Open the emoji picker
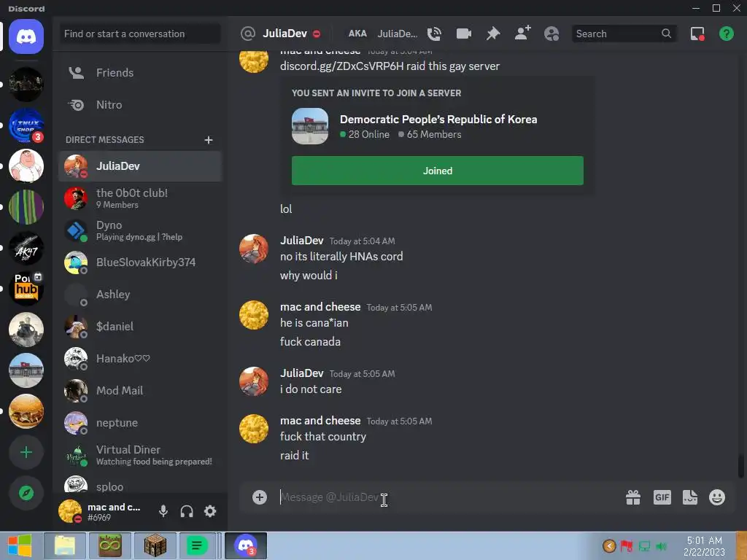 [717, 497]
